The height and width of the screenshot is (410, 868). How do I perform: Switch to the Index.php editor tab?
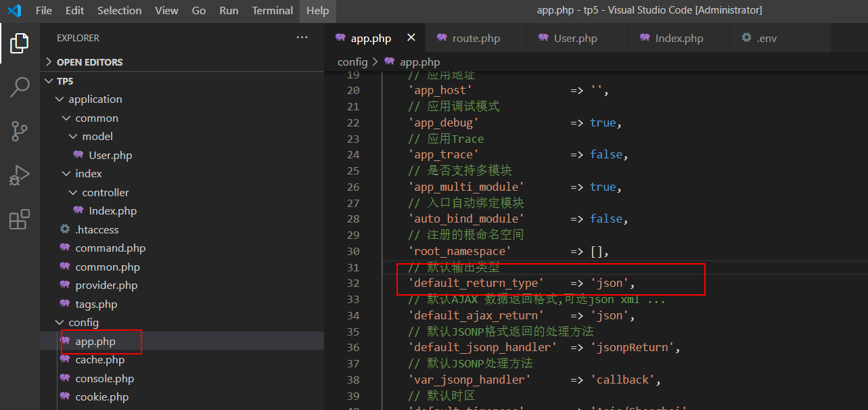click(679, 38)
